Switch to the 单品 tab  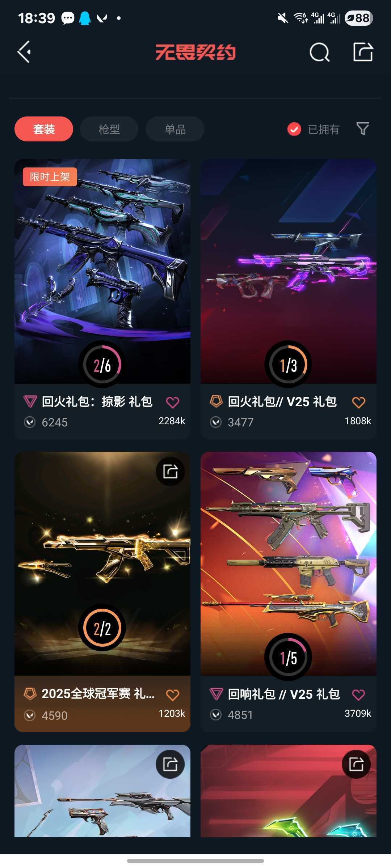pyautogui.click(x=175, y=129)
